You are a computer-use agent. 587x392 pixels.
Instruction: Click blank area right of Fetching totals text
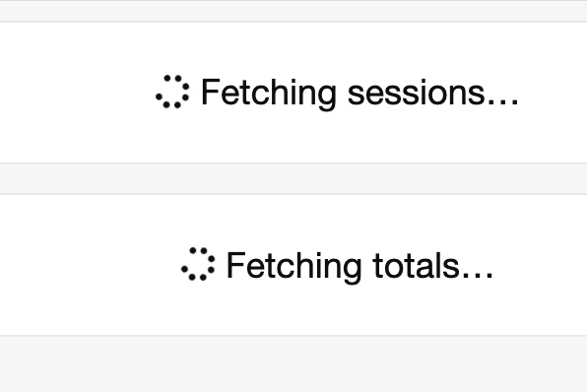click(x=541, y=265)
